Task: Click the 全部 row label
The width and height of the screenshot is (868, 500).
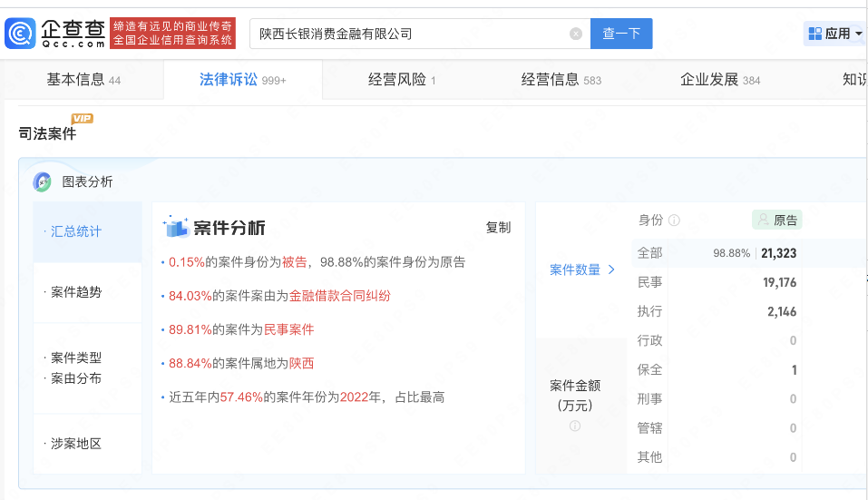Action: (x=650, y=253)
